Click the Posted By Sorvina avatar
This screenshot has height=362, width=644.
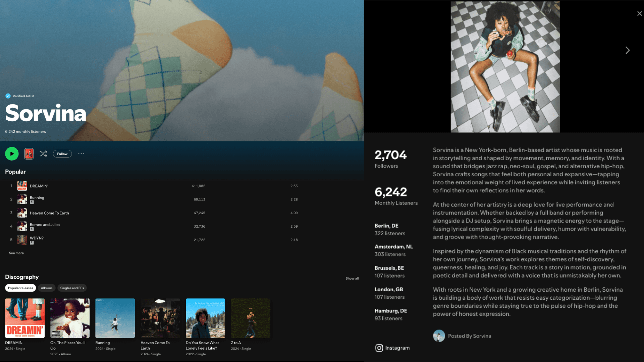tap(439, 336)
